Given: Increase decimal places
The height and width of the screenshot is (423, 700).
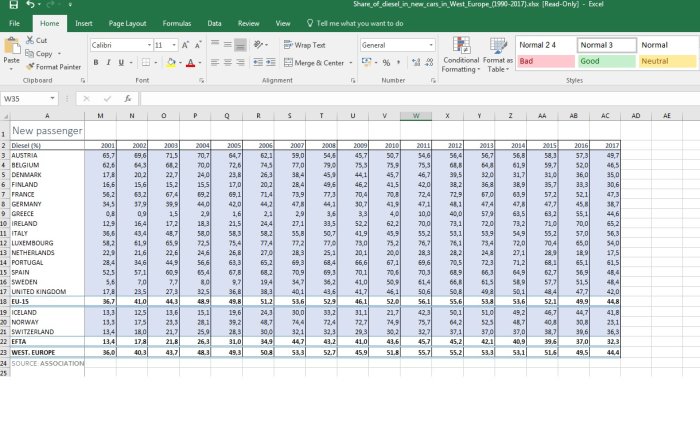Looking at the screenshot, I should [x=416, y=62].
